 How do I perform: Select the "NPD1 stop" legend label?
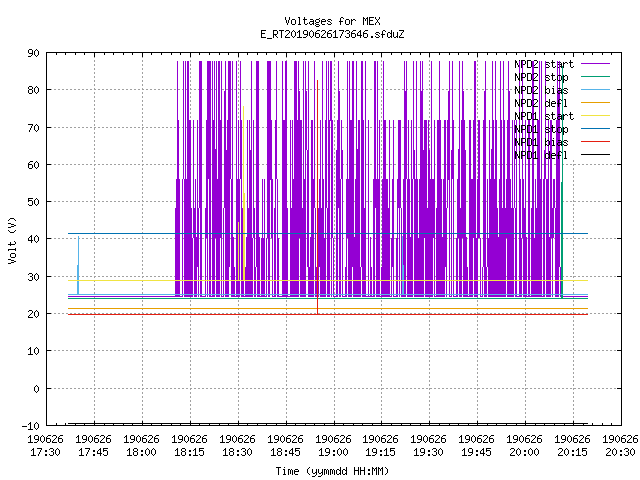tap(541, 129)
